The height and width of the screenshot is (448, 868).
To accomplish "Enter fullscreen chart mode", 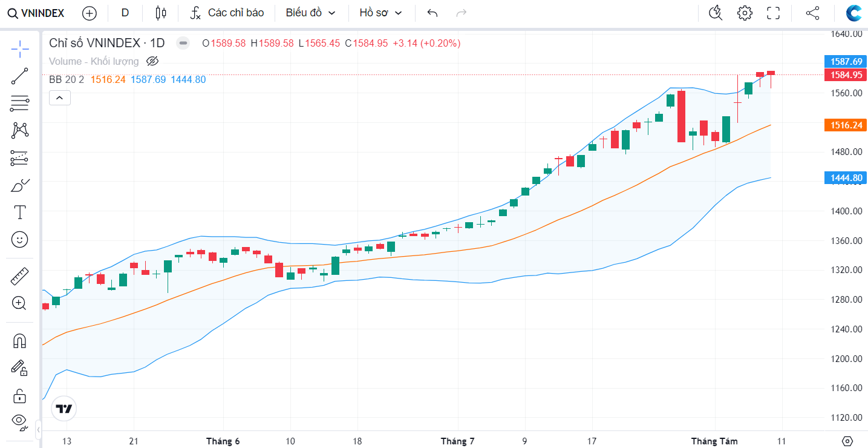I will [773, 13].
